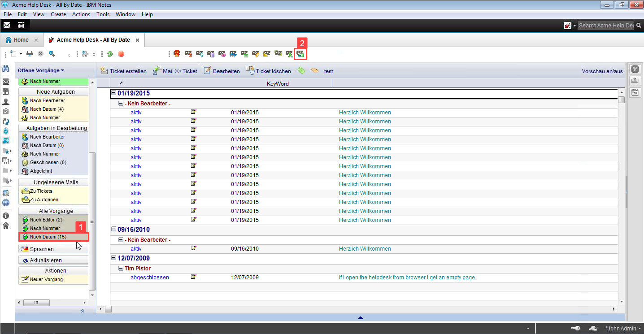
Task: Open Mail from the top-left envelope icon
Action: (x=7, y=25)
